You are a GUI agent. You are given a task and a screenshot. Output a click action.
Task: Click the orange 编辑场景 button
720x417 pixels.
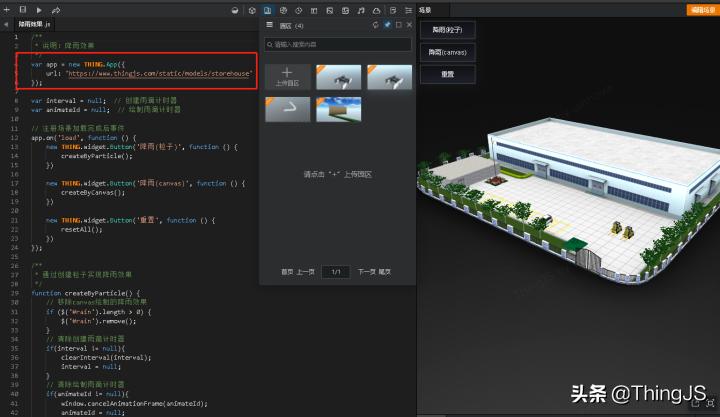(703, 10)
